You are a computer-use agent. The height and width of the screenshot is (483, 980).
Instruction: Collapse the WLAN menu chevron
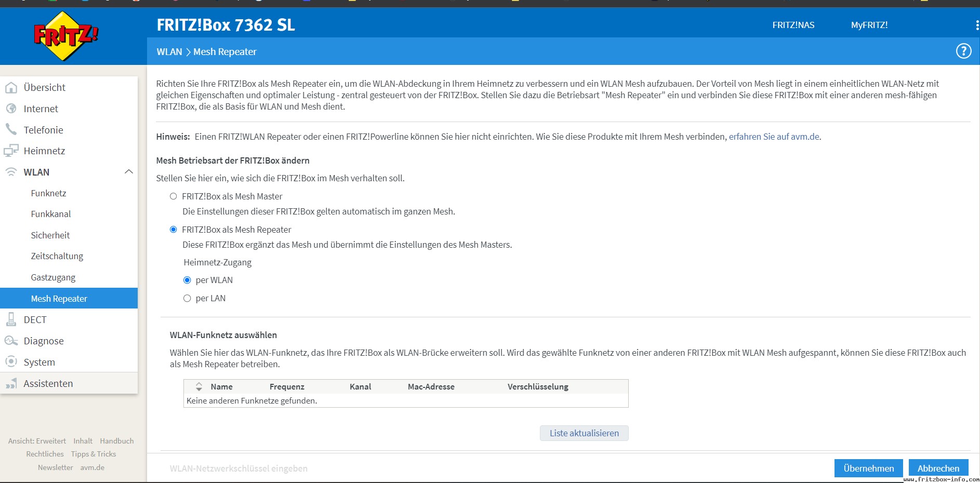(x=129, y=172)
